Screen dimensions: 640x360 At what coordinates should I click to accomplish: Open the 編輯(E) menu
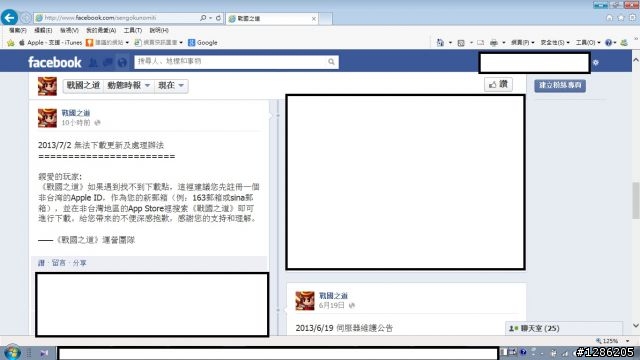click(43, 31)
